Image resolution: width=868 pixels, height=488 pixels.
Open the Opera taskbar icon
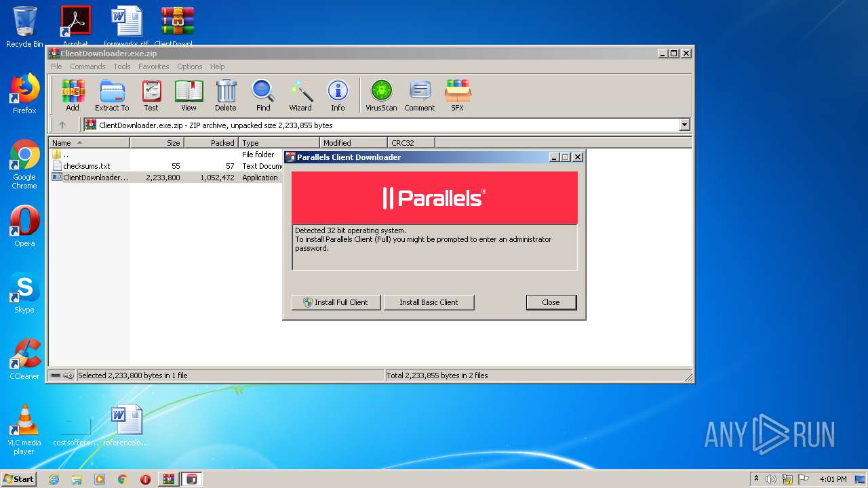click(x=145, y=479)
